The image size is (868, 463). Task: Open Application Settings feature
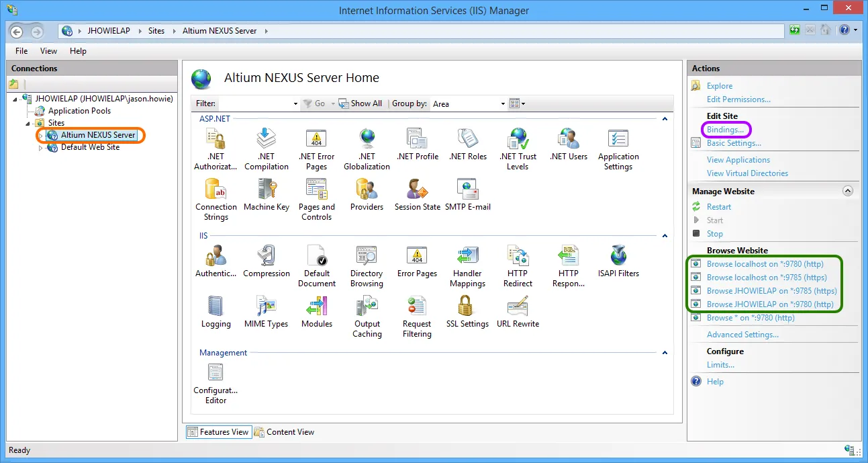[x=618, y=149]
